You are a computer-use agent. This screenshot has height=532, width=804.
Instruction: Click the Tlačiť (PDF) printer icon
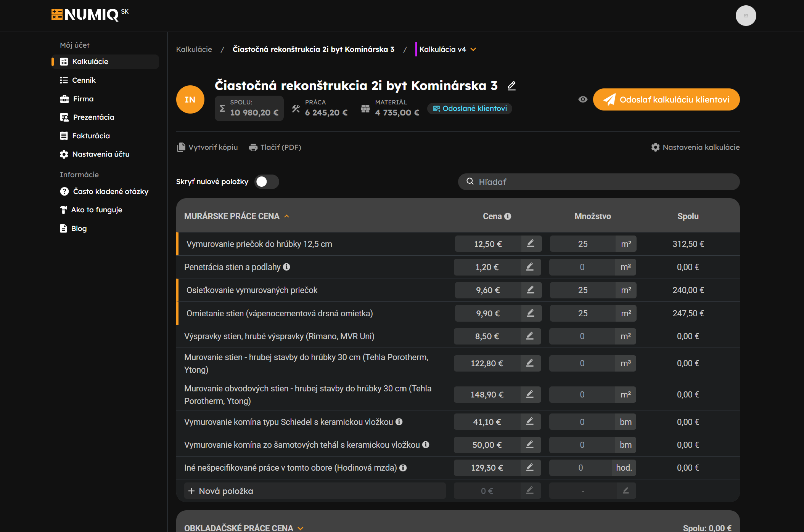pos(253,147)
